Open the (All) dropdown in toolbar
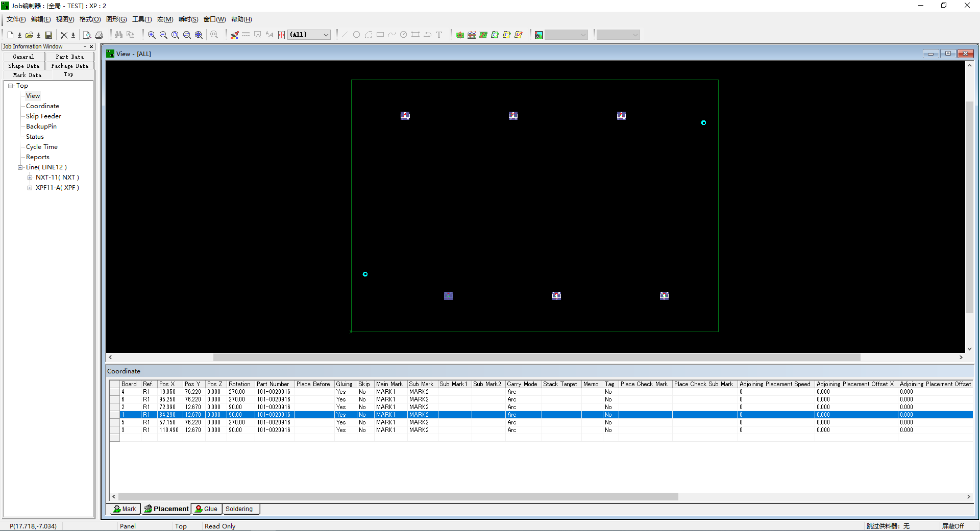Screen dimensions: 980x531 326,35
